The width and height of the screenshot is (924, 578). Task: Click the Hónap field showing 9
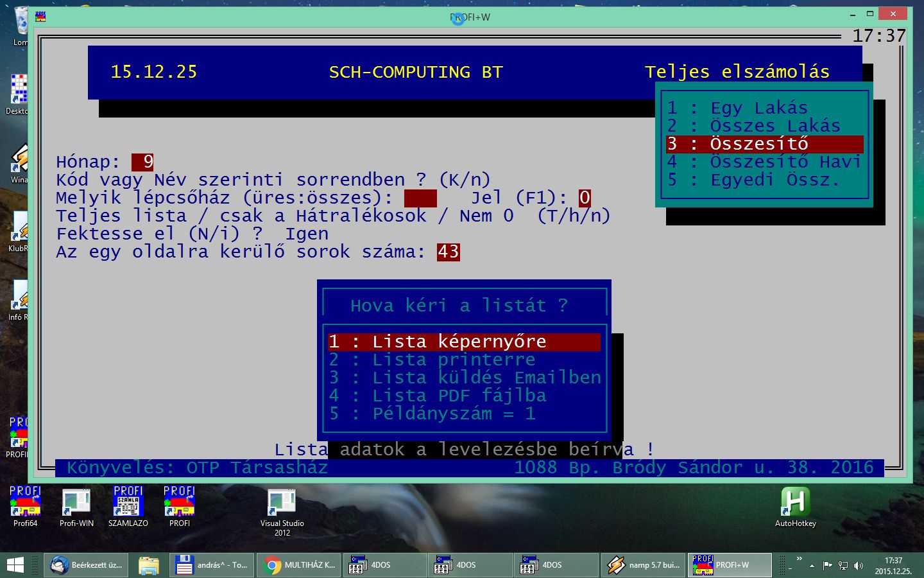click(142, 162)
